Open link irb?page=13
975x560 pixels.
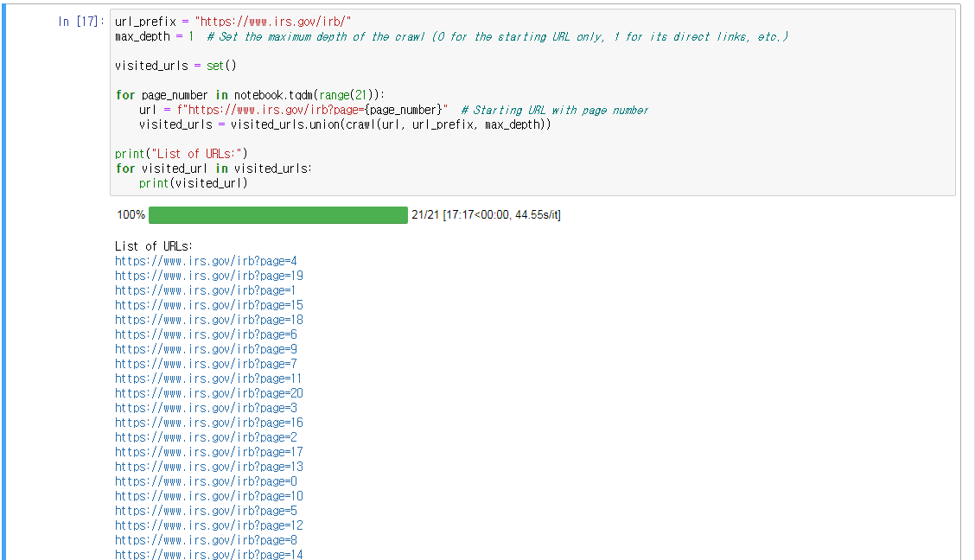(x=209, y=467)
